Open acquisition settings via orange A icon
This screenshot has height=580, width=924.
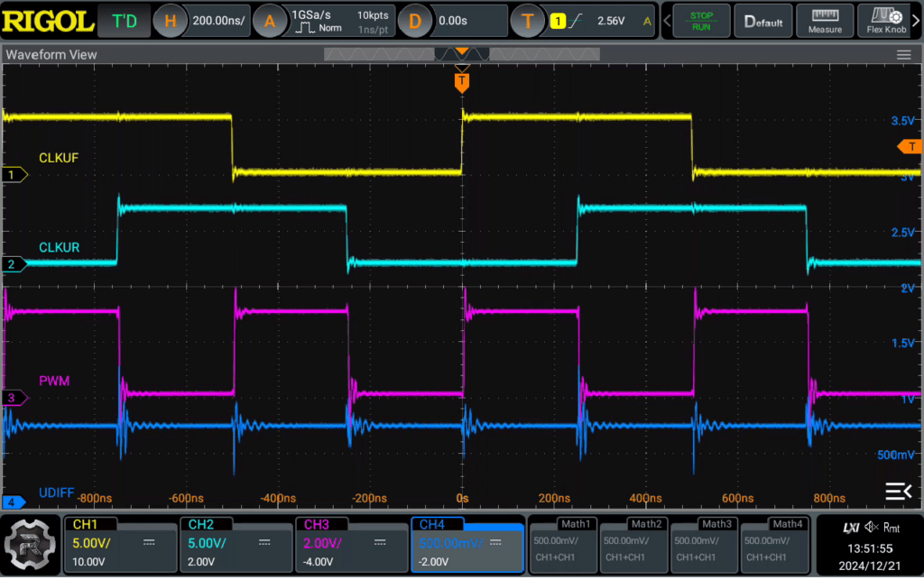(x=269, y=22)
